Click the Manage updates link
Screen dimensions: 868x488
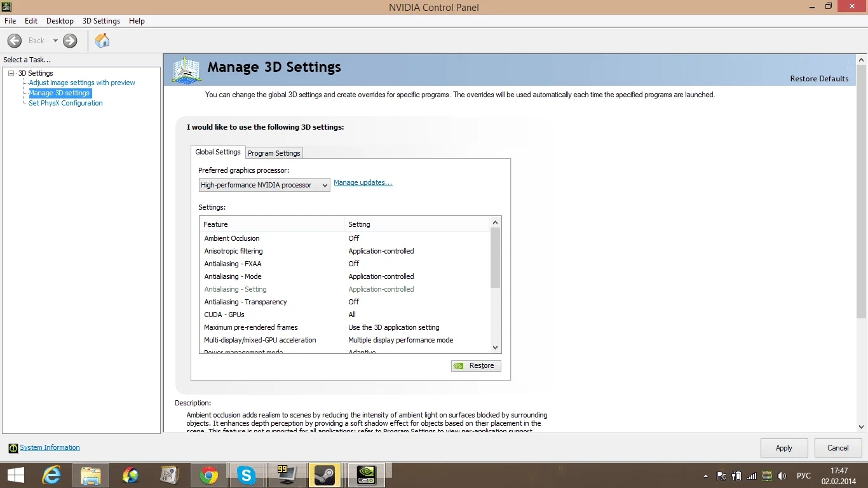(363, 182)
